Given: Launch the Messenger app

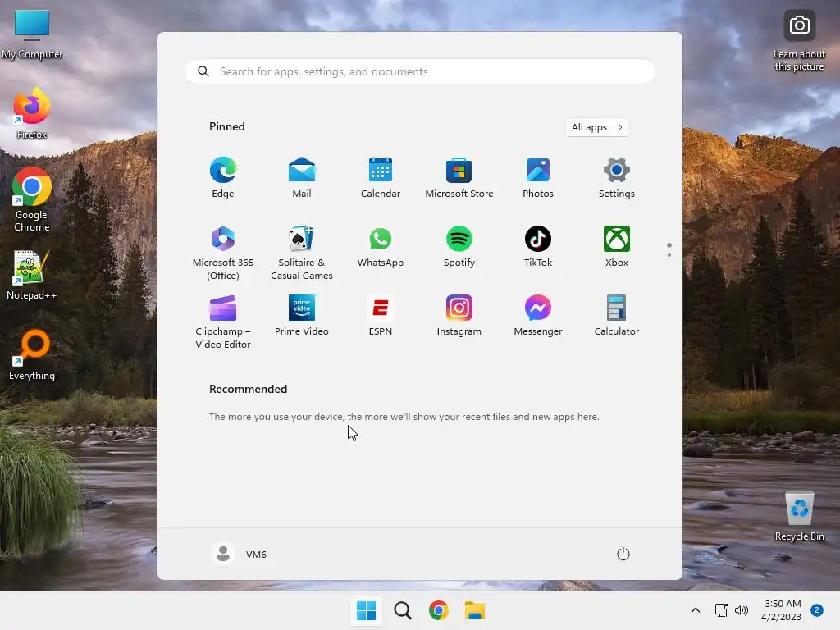Looking at the screenshot, I should 538,316.
